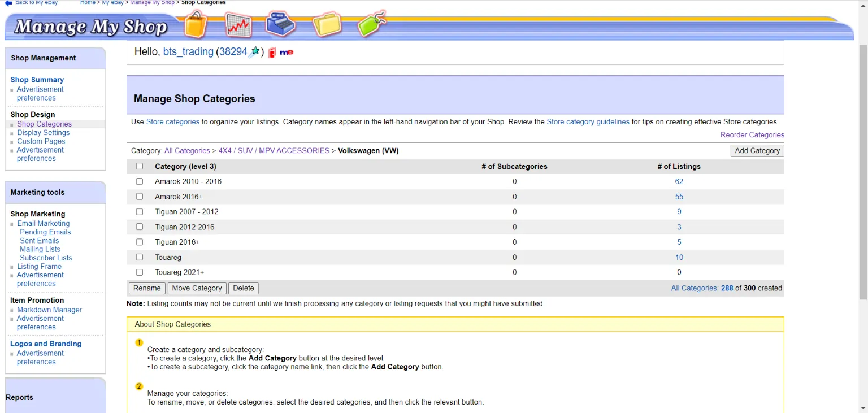Select Shop Categories in sidebar
Screen dimensions: 868x413
pos(44,124)
